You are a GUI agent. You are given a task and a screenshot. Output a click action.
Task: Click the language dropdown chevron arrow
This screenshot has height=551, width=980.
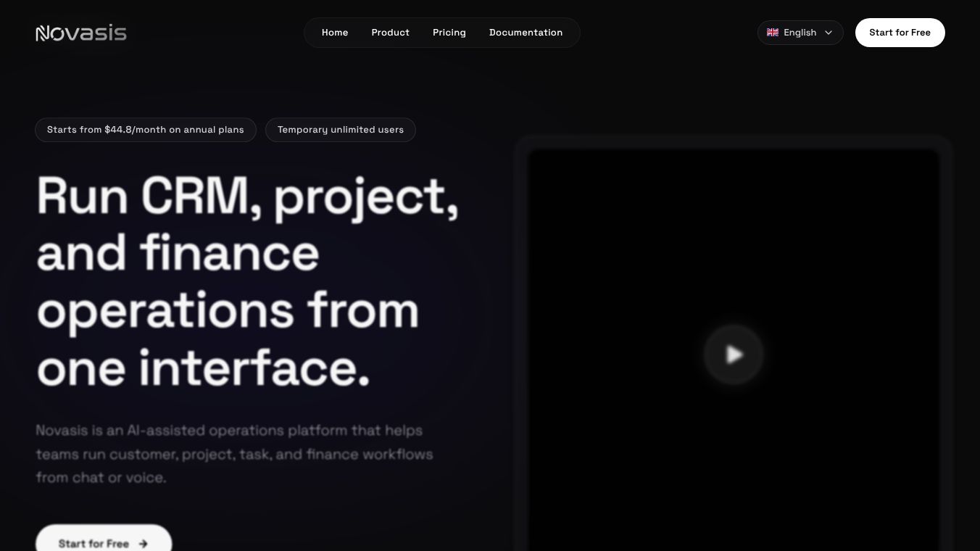point(829,33)
